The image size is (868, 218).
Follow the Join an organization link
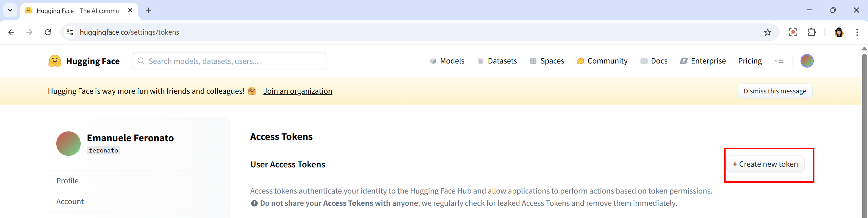[x=298, y=91]
